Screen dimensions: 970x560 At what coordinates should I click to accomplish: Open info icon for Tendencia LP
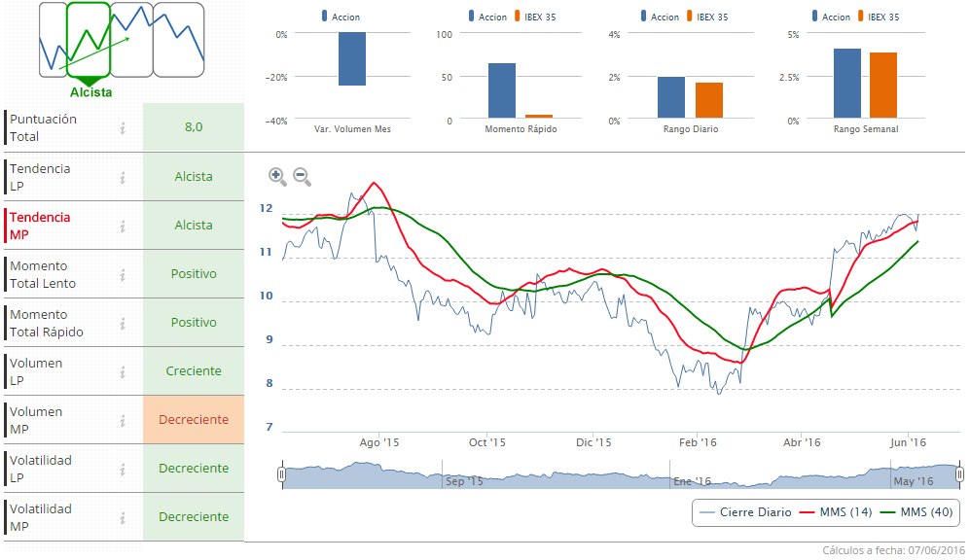[124, 177]
